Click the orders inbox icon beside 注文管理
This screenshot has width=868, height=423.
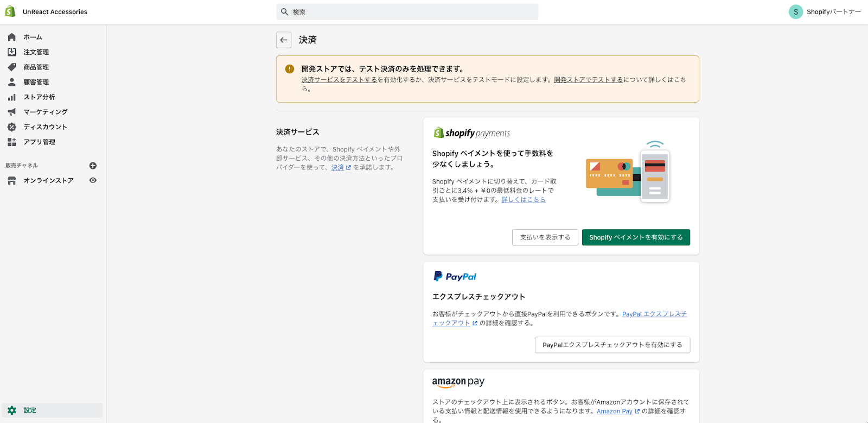coord(12,52)
